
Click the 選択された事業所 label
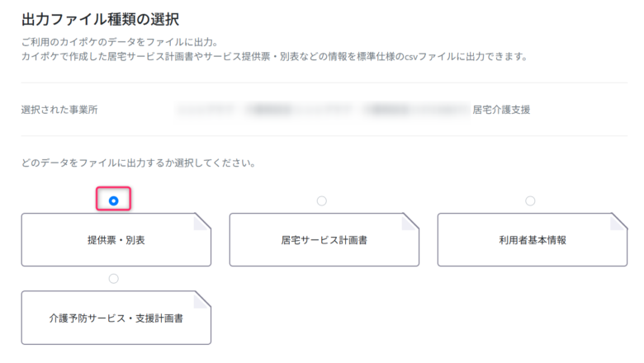pos(64,109)
